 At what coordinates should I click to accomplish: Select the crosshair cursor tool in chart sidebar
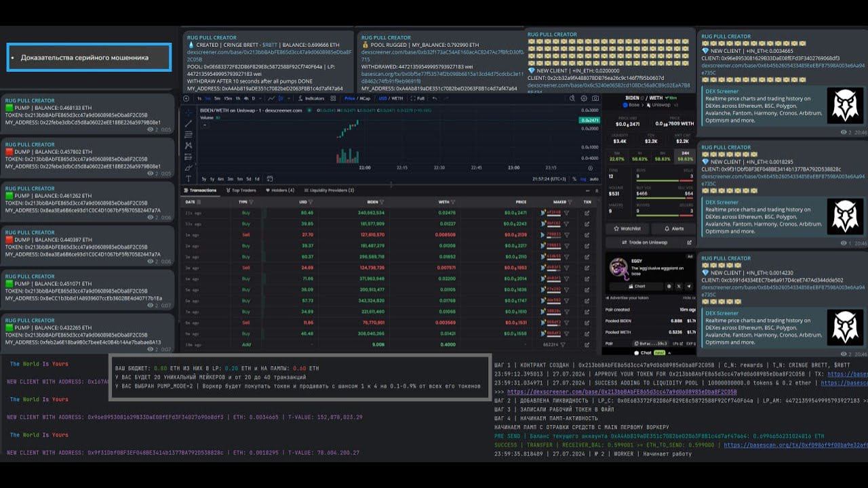189,113
